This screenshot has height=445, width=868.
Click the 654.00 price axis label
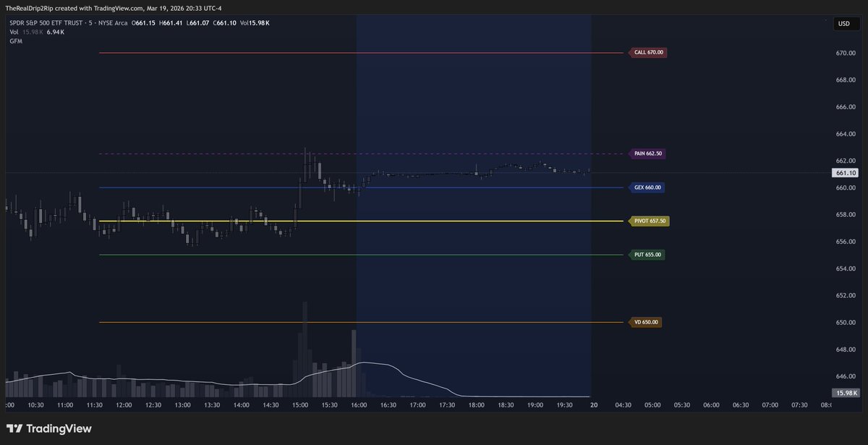pyautogui.click(x=846, y=268)
